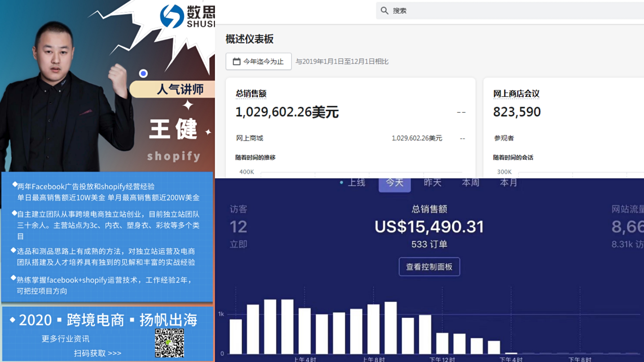This screenshot has width=644, height=362.
Task: Click the 人气讲师 badge
Action: click(x=173, y=89)
